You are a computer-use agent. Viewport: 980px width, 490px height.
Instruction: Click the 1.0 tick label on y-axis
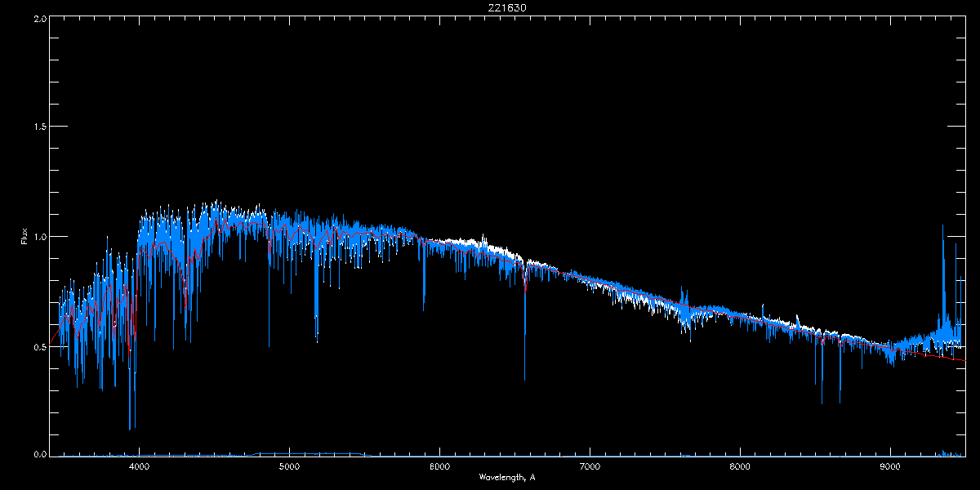coord(40,237)
